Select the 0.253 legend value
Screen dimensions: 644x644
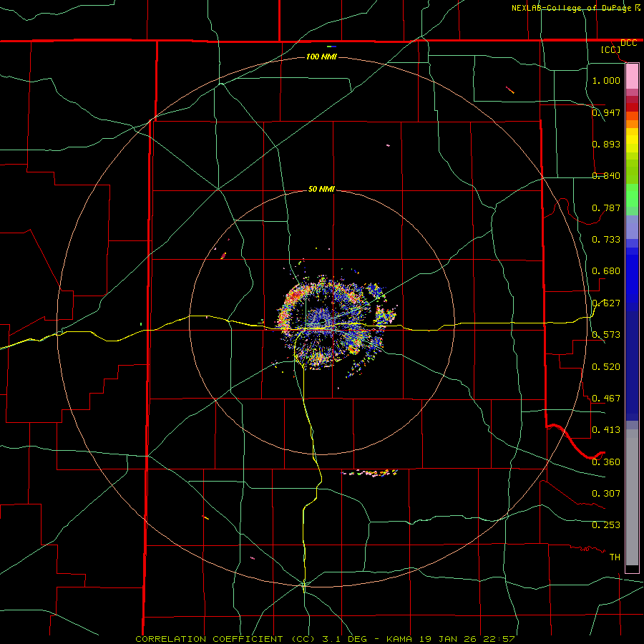606,525
